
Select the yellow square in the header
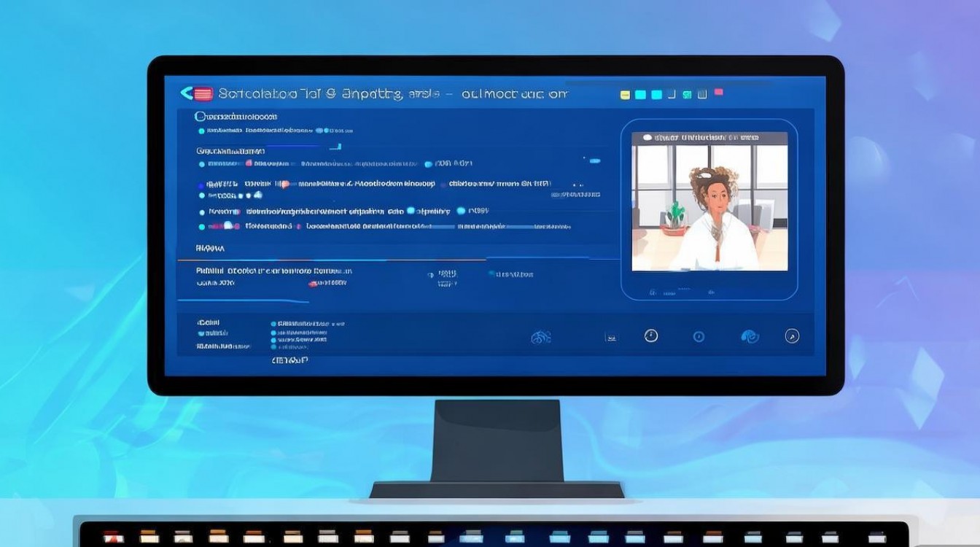(x=625, y=95)
